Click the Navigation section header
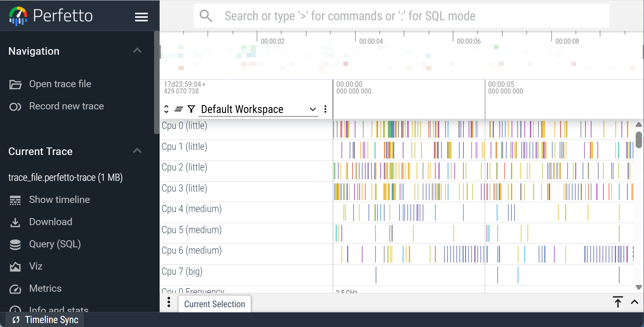The image size is (644, 327). 75,51
